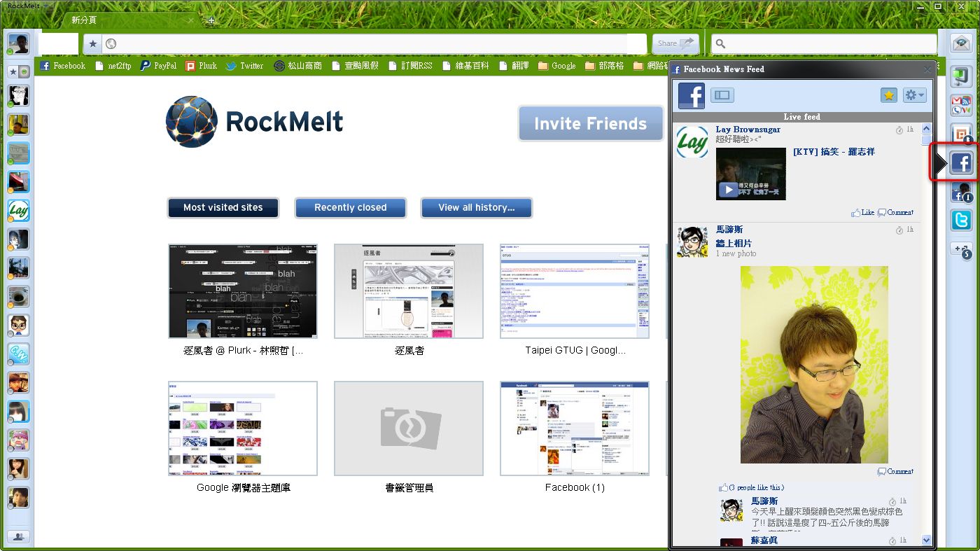Viewport: 980px width, 551px height.
Task: Comment on 馬諦斯's new photo
Action: click(896, 471)
